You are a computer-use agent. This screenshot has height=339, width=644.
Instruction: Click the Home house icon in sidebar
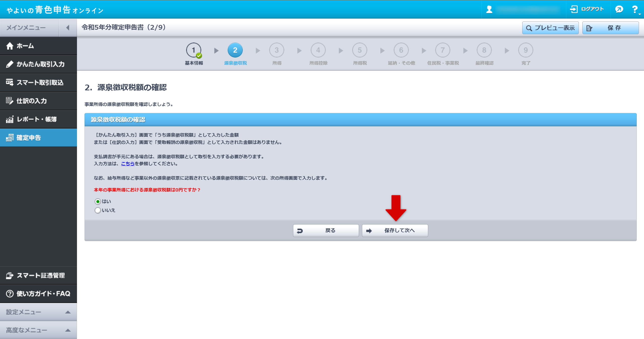tap(10, 46)
